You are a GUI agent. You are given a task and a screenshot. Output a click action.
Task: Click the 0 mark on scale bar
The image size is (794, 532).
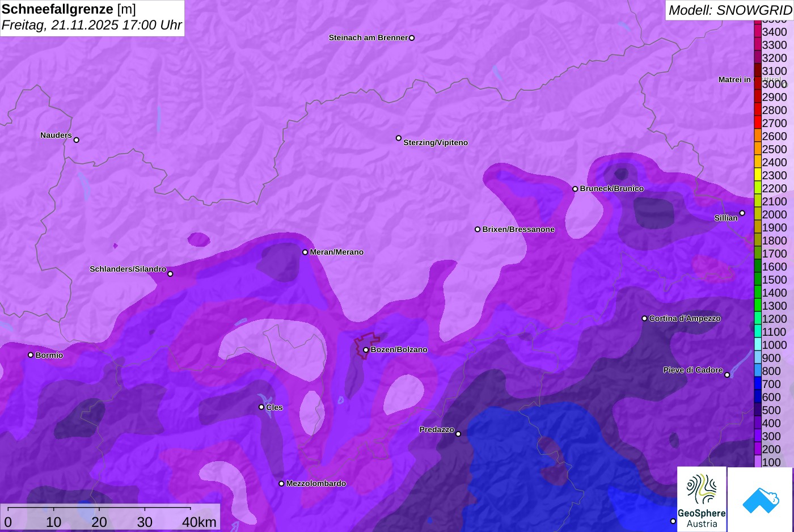pos(8,522)
